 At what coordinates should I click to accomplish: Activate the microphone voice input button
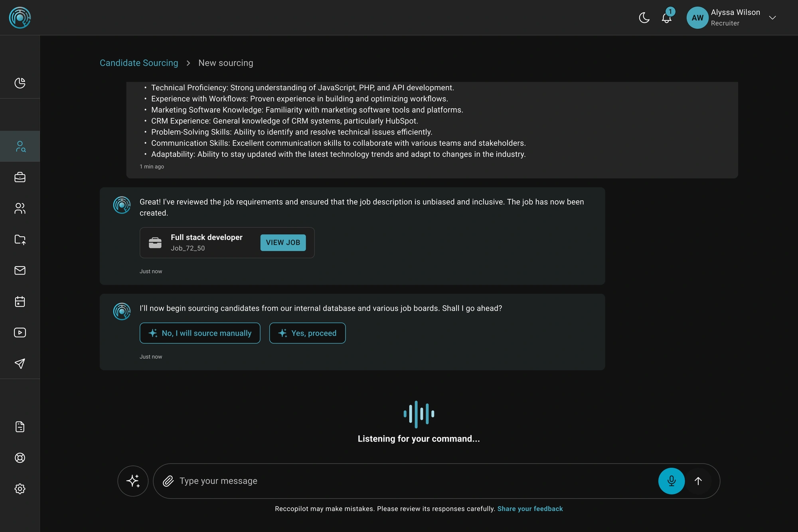click(672, 481)
